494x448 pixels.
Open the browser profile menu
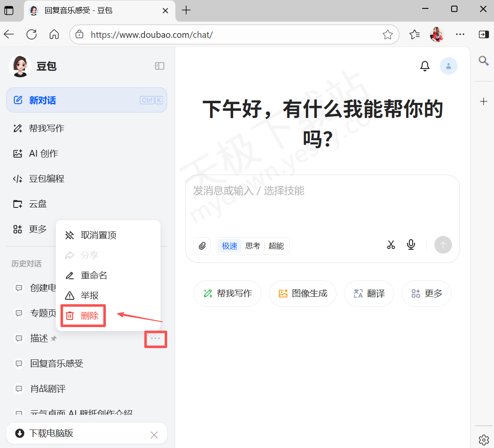click(x=437, y=34)
